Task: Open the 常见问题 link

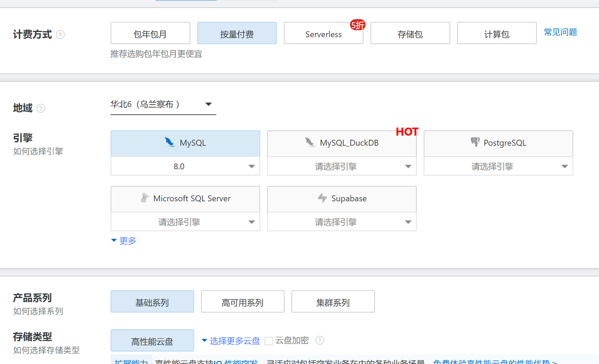Action: click(x=561, y=32)
